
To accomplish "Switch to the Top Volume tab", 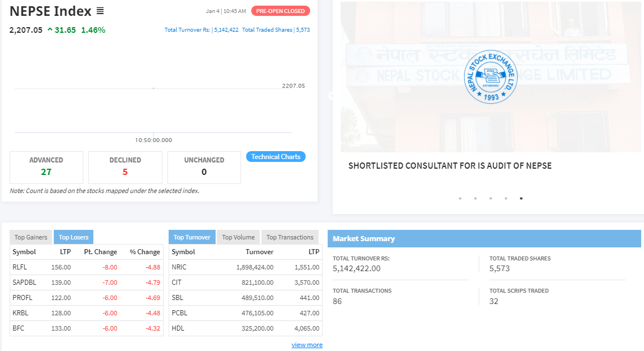I will pos(238,237).
